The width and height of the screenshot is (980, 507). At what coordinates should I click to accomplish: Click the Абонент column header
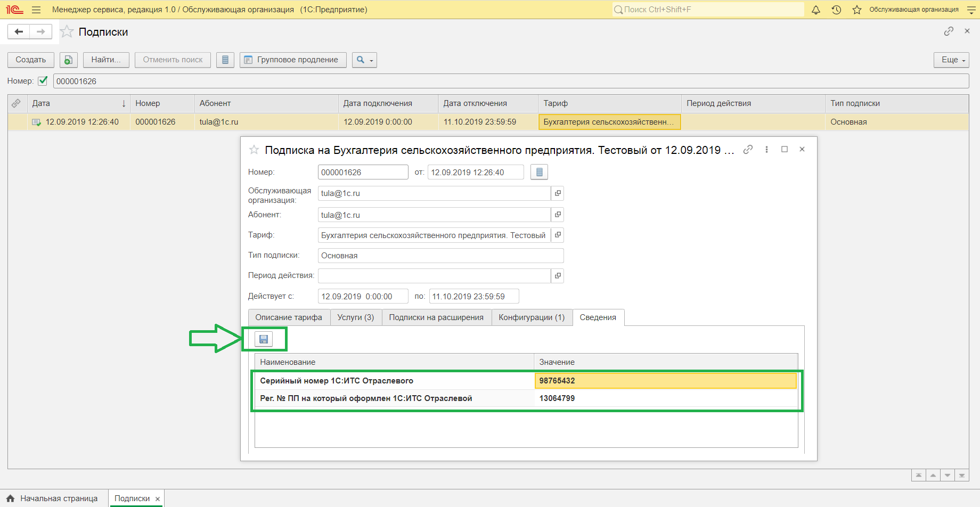266,103
